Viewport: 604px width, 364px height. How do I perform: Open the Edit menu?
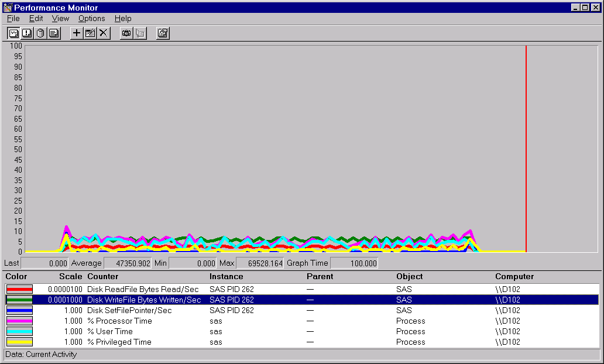[x=36, y=19]
